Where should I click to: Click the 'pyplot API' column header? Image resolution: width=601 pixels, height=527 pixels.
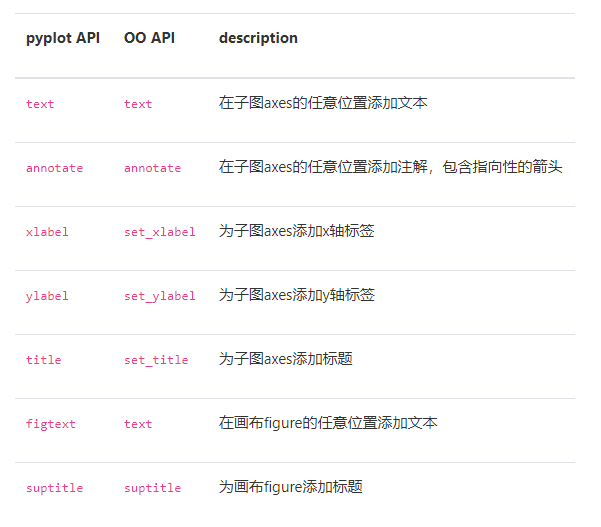click(x=63, y=38)
